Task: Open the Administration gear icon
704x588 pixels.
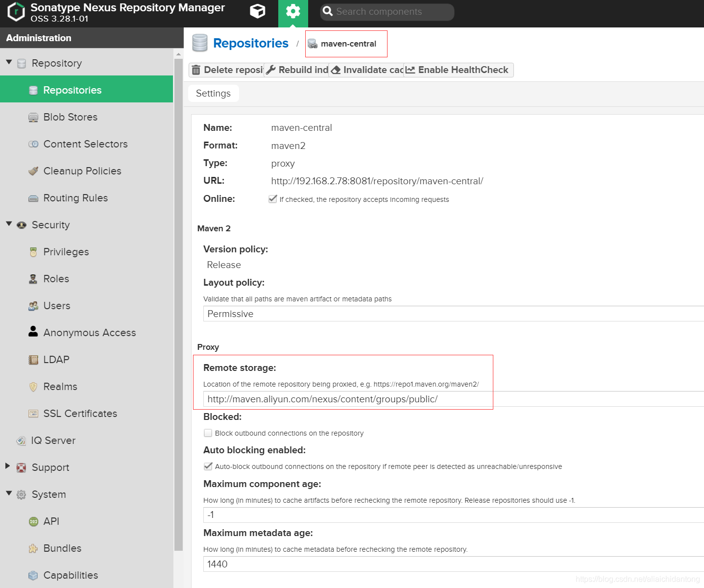Action: [293, 11]
